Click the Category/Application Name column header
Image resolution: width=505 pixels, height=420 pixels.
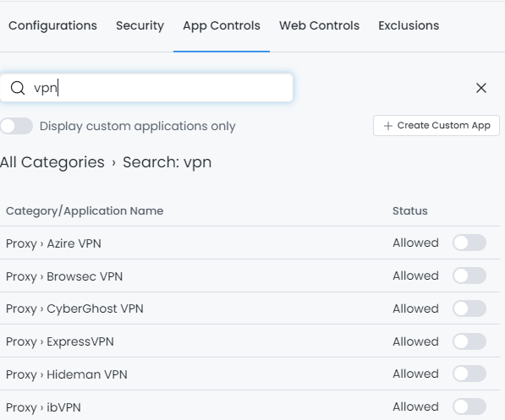[85, 211]
